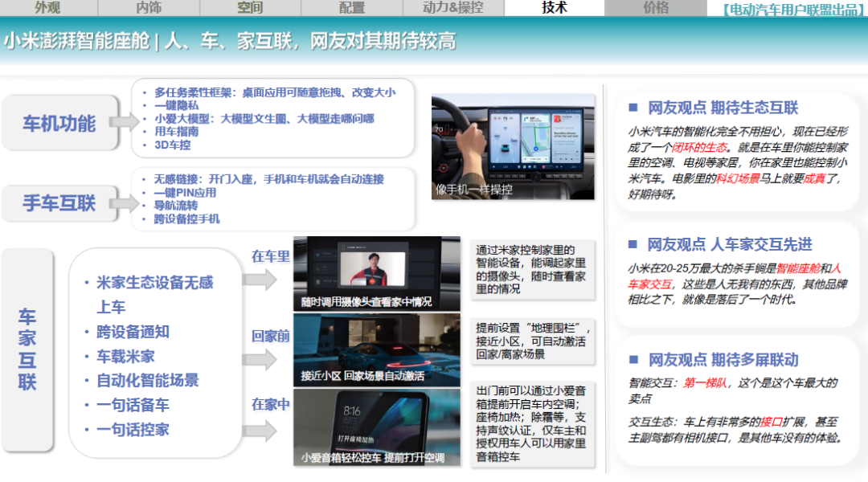This screenshot has width=868, height=482.
Task: Click the slide title 小米澎湃智能座舱
Action: click(77, 41)
